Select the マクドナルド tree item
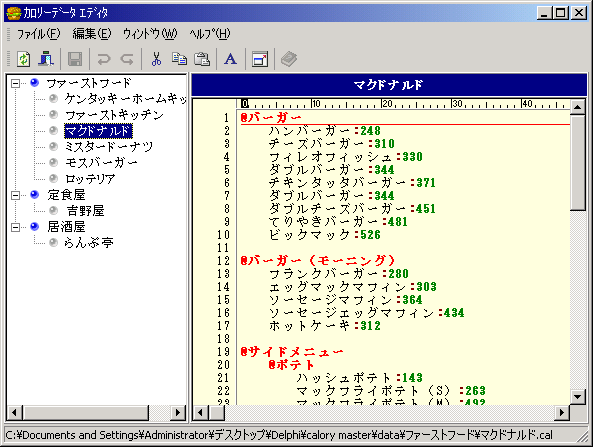Image resolution: width=593 pixels, height=447 pixels. click(98, 131)
